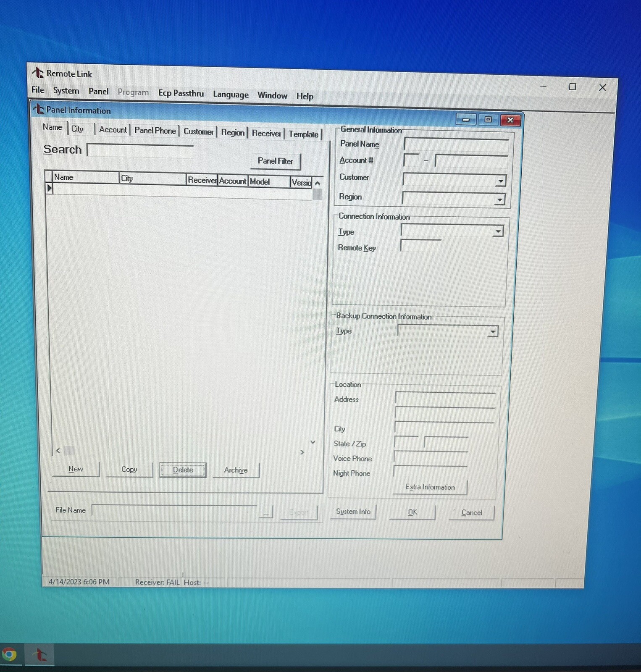Expand the Customer dropdown
This screenshot has height=672, width=641.
(500, 181)
